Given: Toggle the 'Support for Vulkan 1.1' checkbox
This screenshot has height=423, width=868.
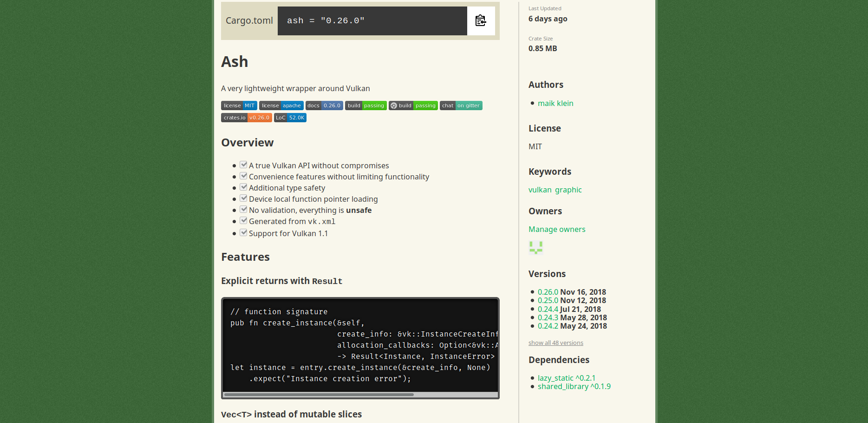Looking at the screenshot, I should coord(243,232).
